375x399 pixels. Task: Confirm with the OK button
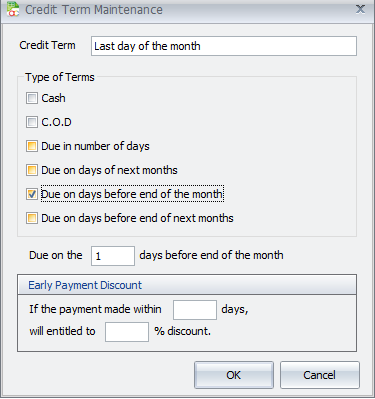coord(234,375)
